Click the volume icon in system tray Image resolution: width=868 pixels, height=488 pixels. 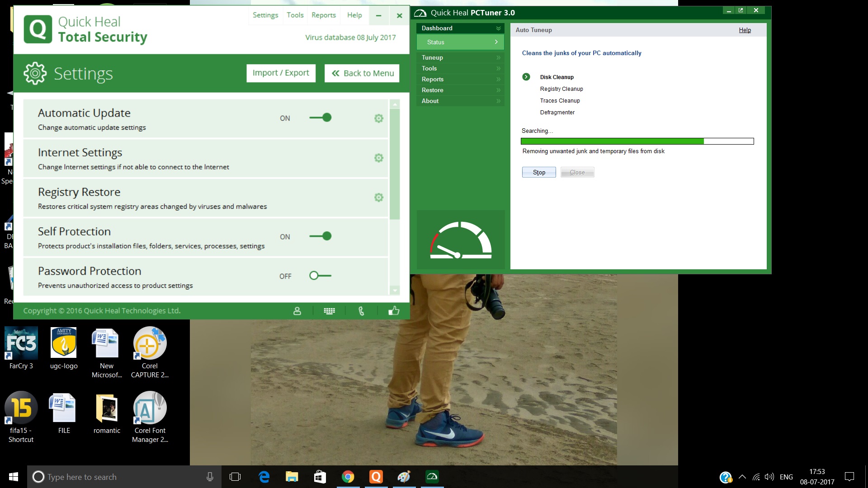pyautogui.click(x=769, y=477)
